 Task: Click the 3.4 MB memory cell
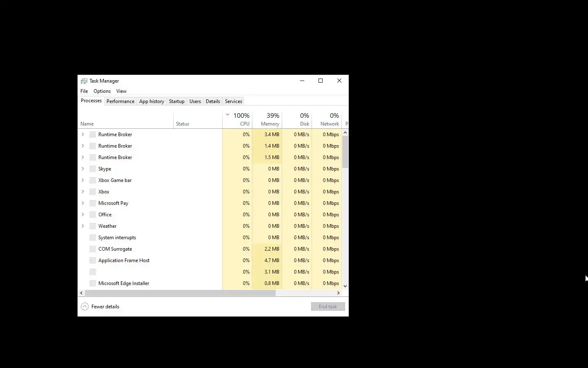(x=267, y=135)
